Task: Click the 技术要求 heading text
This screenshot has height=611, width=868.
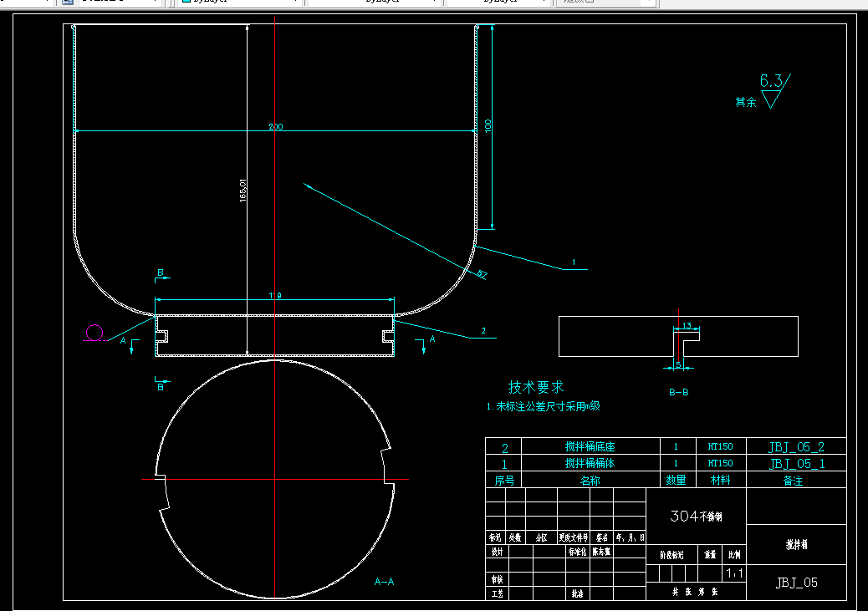Action: (536, 387)
